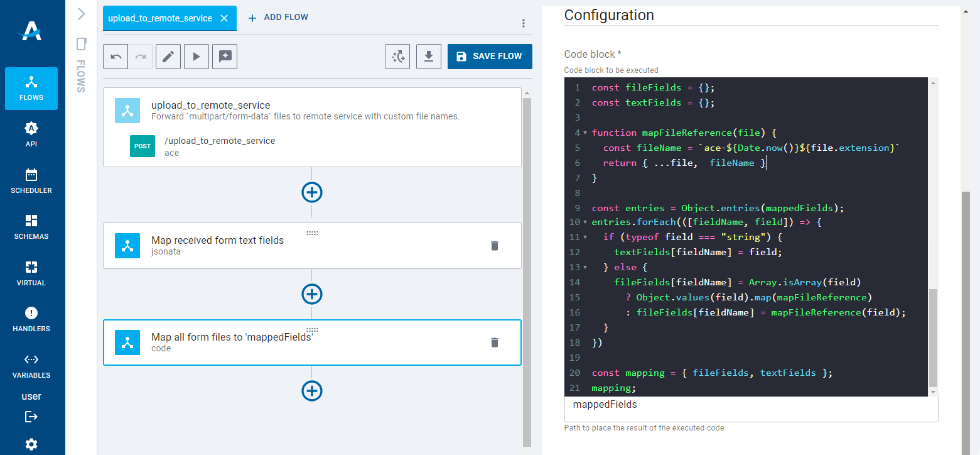Screen dimensions: 980x455
Task: Click the pencil edit flow icon
Action: [168, 57]
